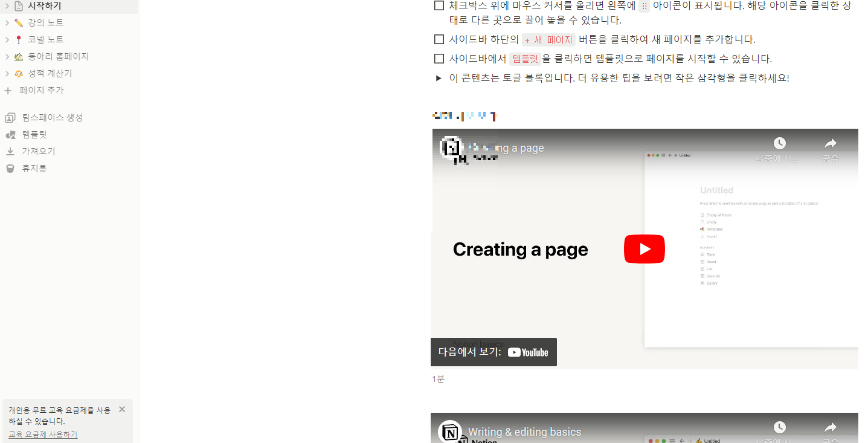Viewport: 868px width, 443px height.
Task: Open Creating a page video title link
Action: pyautogui.click(x=506, y=148)
